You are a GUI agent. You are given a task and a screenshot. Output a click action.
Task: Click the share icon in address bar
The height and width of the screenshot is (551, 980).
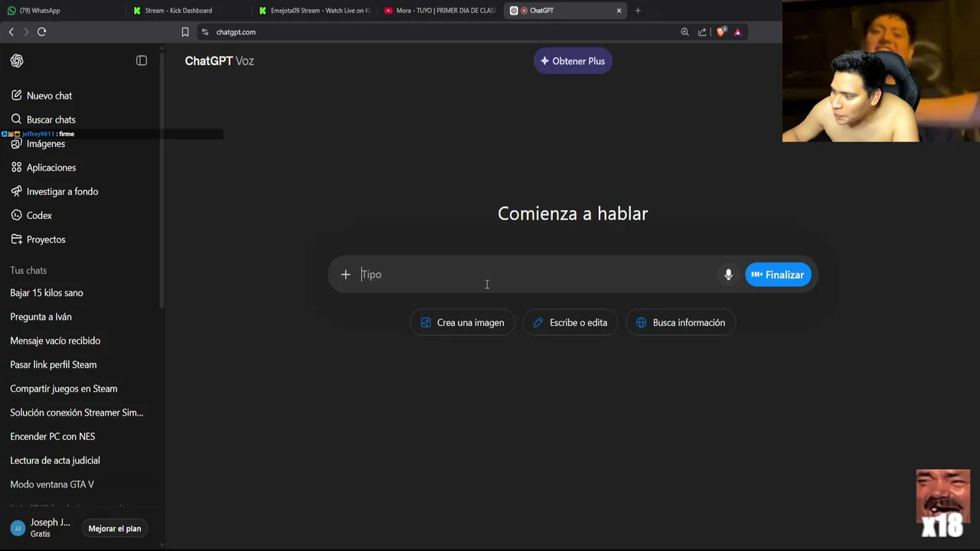(702, 32)
